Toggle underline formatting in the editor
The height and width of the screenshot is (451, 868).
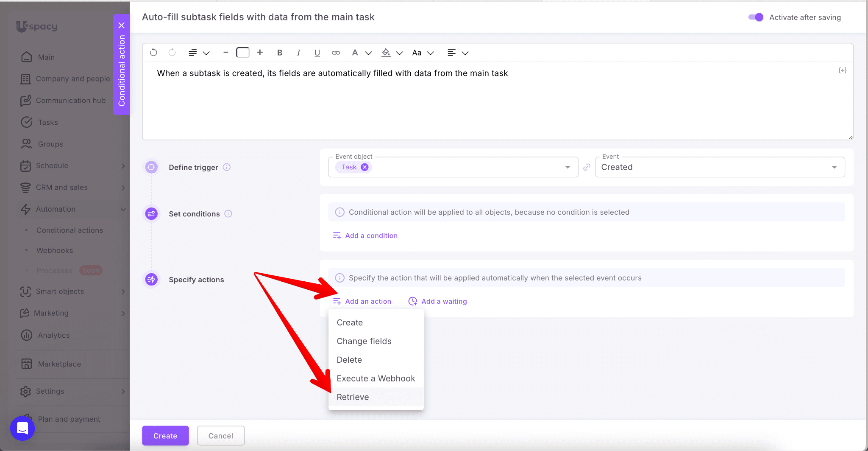317,53
